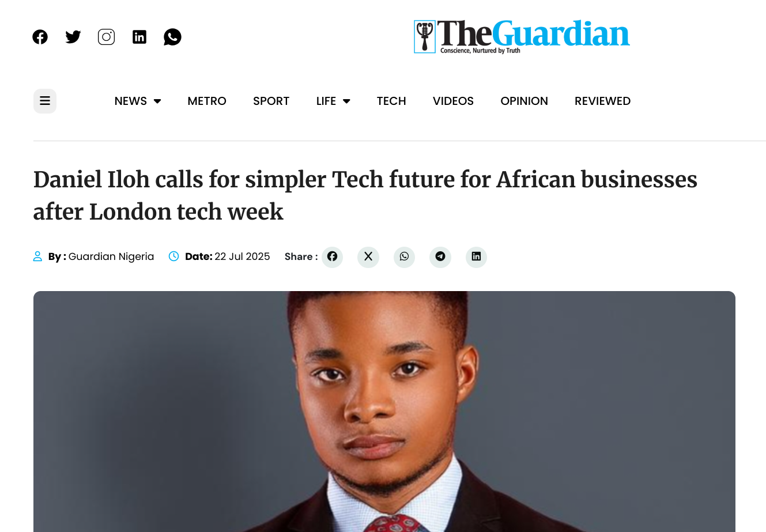
Task: Open The Guardian's Facebook page in header
Action: (40, 37)
